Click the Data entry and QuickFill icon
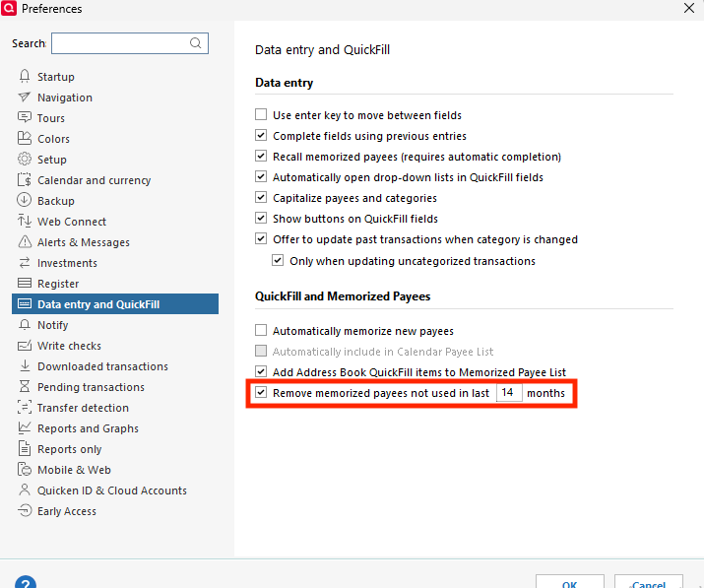704x588 pixels. click(x=25, y=303)
